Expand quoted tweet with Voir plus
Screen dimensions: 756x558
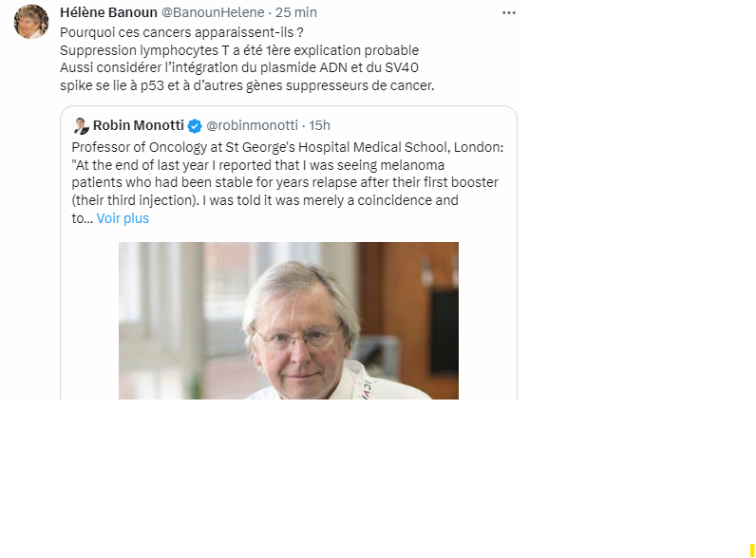pyautogui.click(x=123, y=218)
